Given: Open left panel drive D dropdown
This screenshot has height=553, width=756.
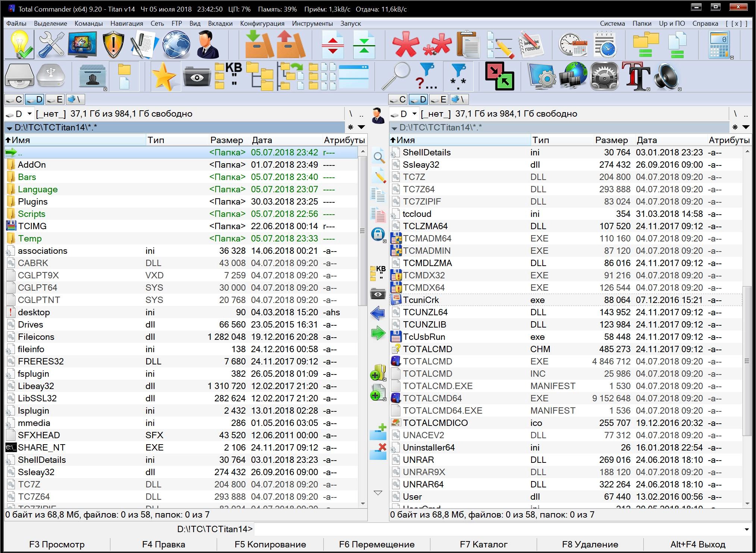Looking at the screenshot, I should 29,114.
